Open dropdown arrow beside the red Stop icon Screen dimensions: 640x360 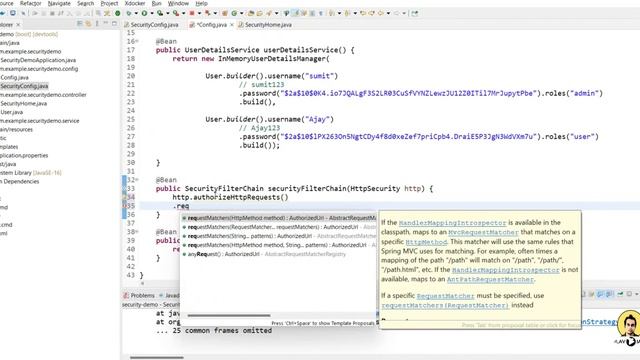point(199,13)
